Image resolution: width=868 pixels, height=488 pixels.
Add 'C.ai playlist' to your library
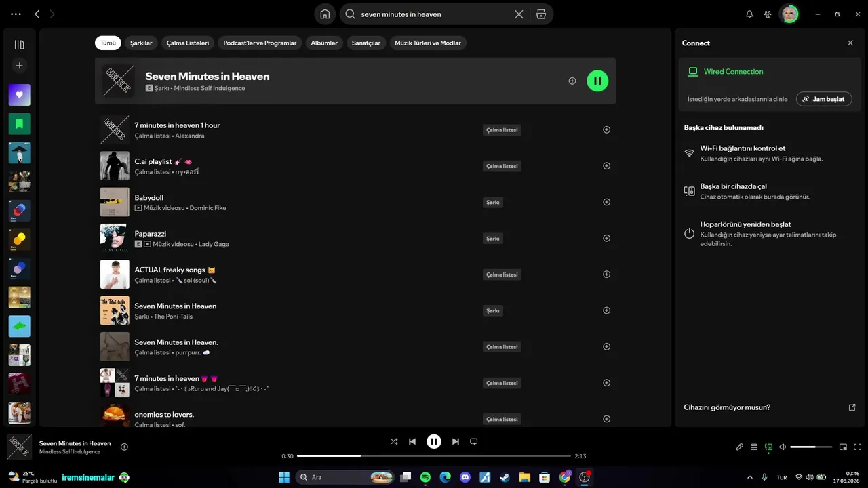coord(606,166)
